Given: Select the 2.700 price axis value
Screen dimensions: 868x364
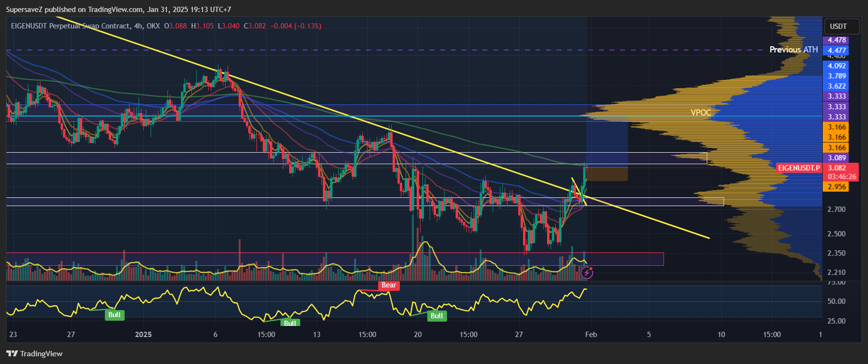Looking at the screenshot, I should coord(836,209).
